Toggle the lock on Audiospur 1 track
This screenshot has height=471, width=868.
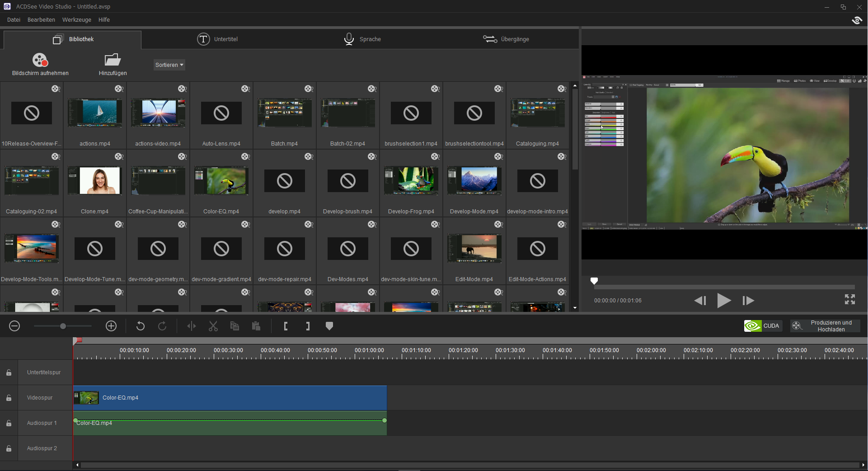click(x=9, y=423)
